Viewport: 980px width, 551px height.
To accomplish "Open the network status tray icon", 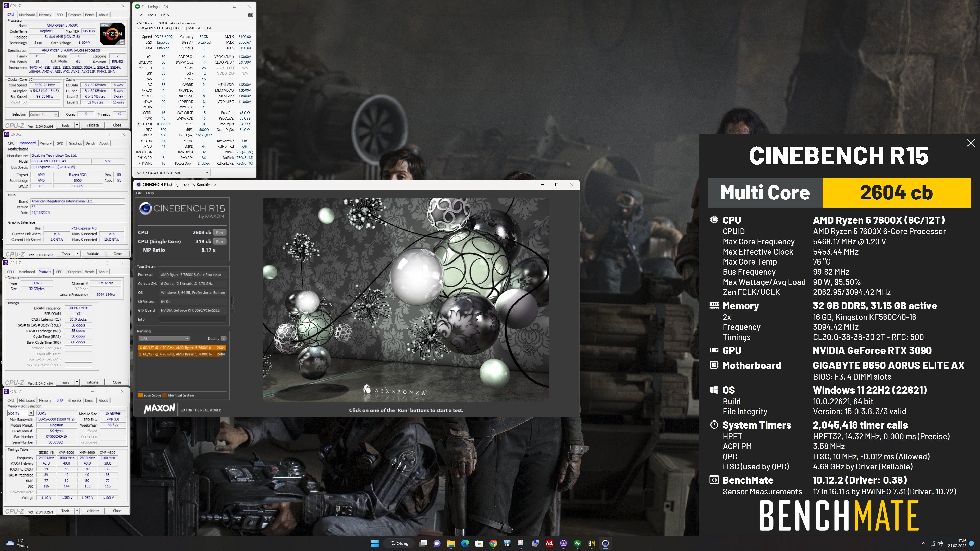I will pos(933,543).
